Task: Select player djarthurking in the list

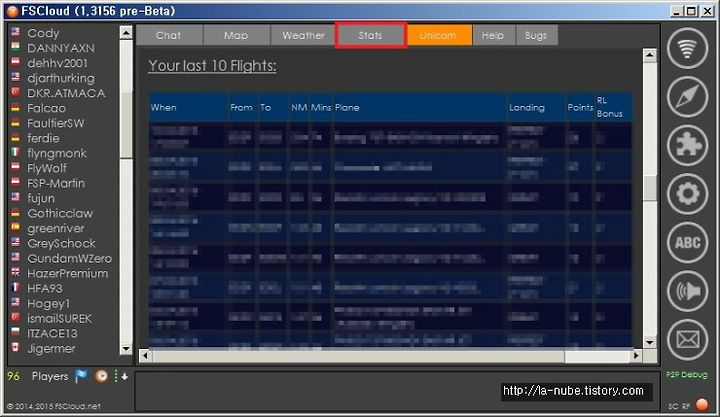Action: click(61, 78)
